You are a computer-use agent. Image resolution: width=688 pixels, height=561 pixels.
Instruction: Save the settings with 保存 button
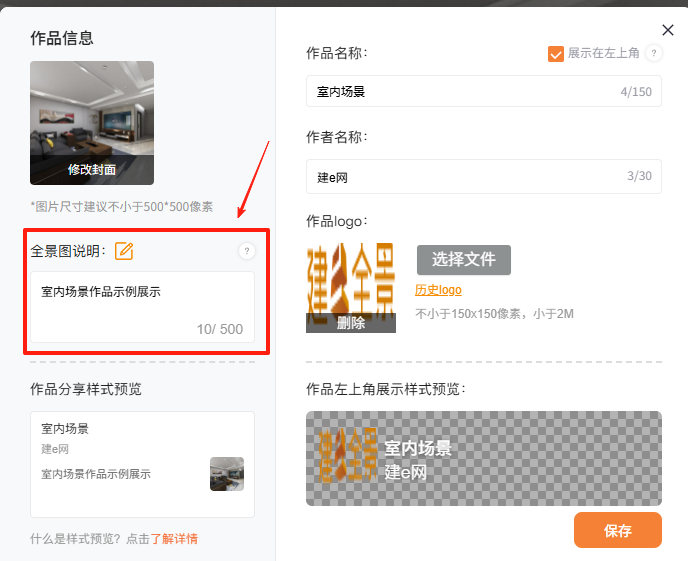[617, 530]
